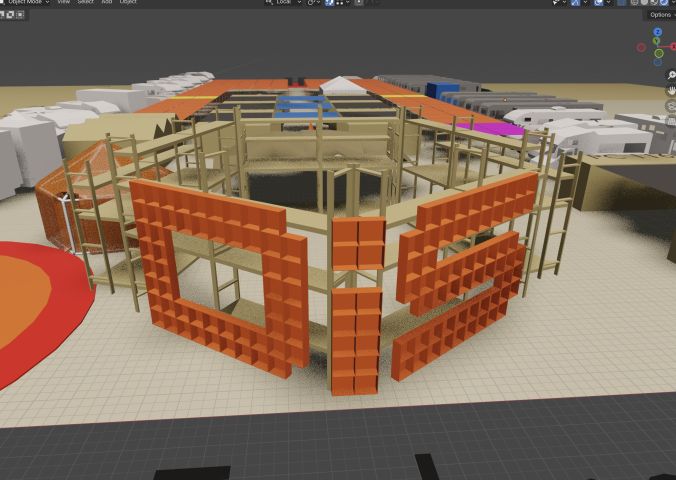Click the zoom magnifier navigation icon
Image resolution: width=676 pixels, height=480 pixels.
point(671,75)
